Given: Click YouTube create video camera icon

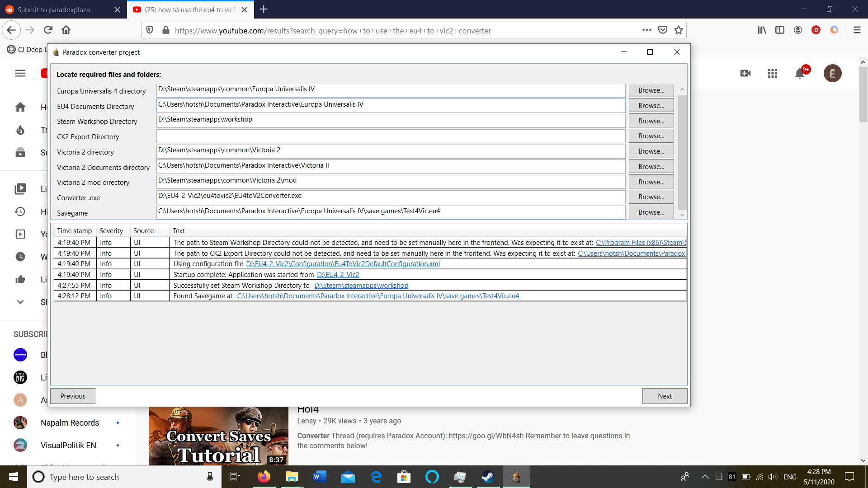Looking at the screenshot, I should click(x=745, y=73).
